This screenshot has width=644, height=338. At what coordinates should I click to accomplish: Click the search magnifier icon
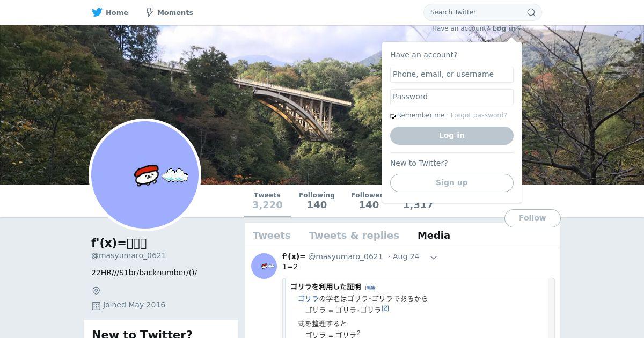pos(531,12)
